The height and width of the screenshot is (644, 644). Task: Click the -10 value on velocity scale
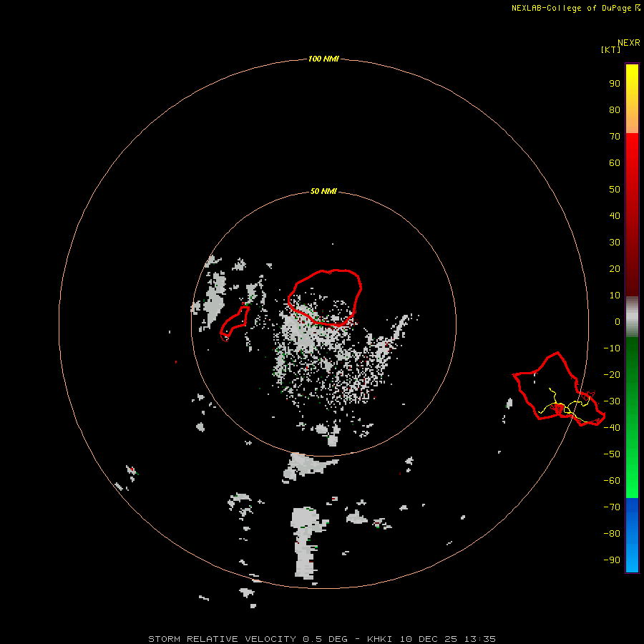(612, 348)
